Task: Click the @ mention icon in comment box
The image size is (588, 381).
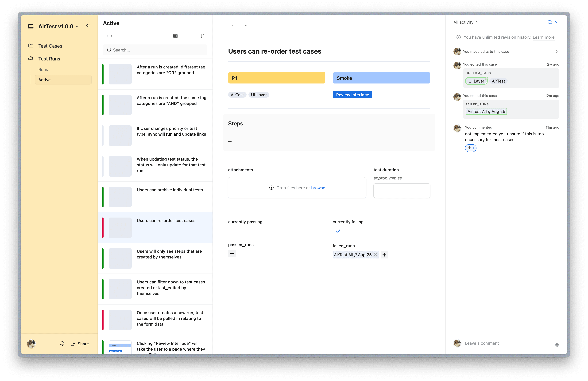Action: 557,345
